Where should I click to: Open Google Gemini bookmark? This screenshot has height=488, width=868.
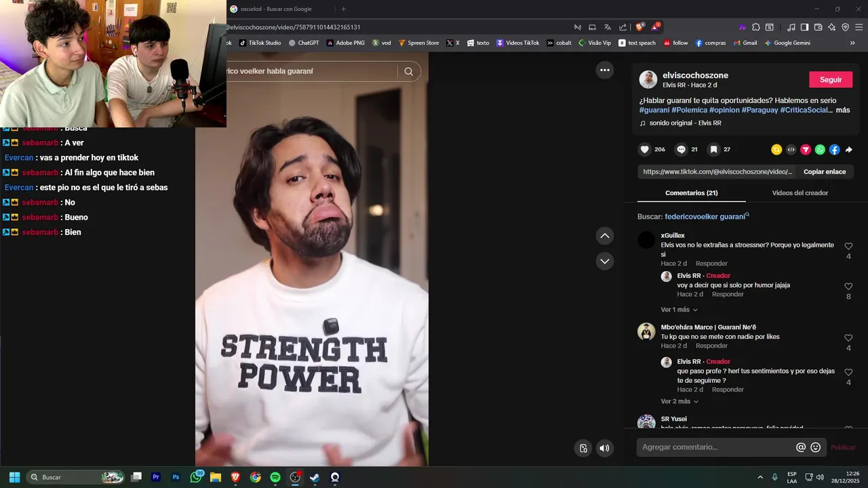tap(787, 43)
